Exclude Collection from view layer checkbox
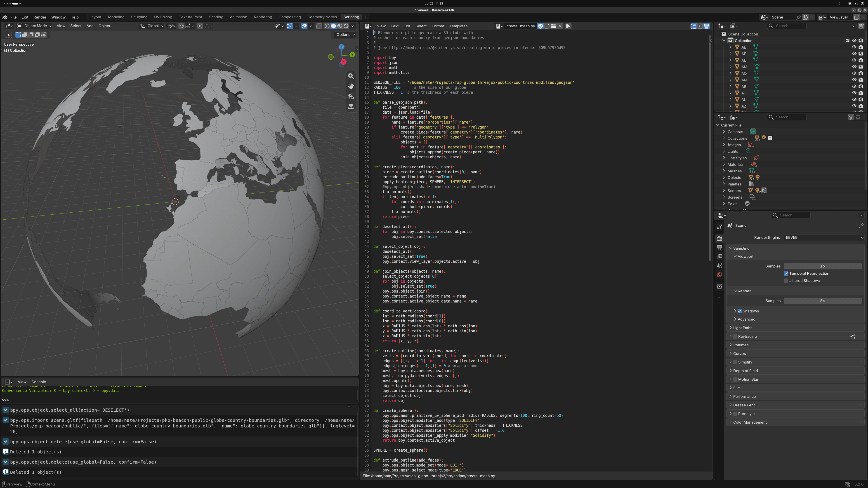The height and width of the screenshot is (488, 868). tap(847, 40)
